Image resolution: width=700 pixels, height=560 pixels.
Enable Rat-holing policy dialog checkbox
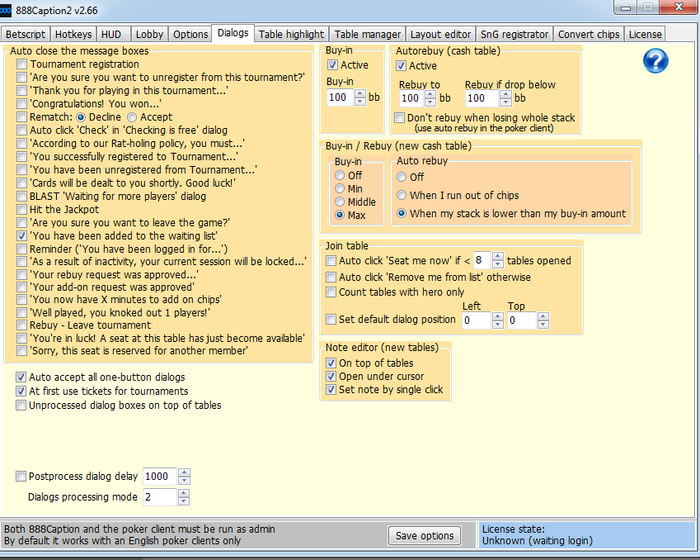click(21, 144)
